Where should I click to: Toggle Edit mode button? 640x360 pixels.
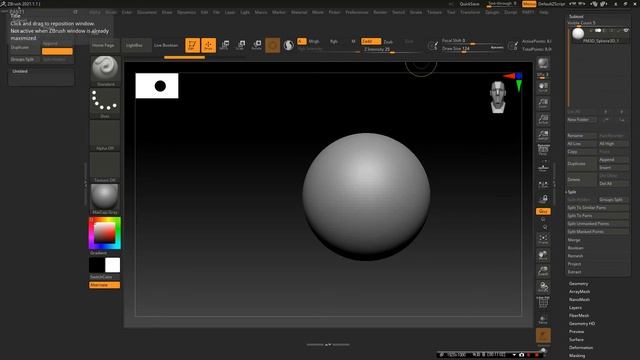[192, 45]
